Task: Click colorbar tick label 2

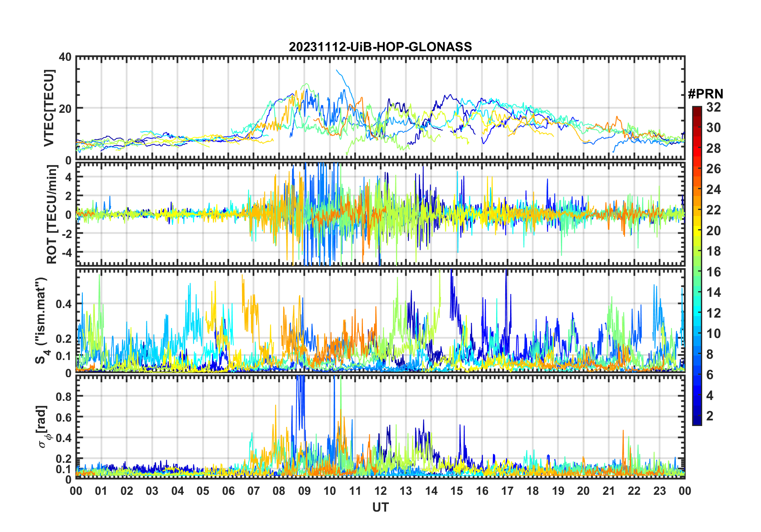Action: pos(710,416)
